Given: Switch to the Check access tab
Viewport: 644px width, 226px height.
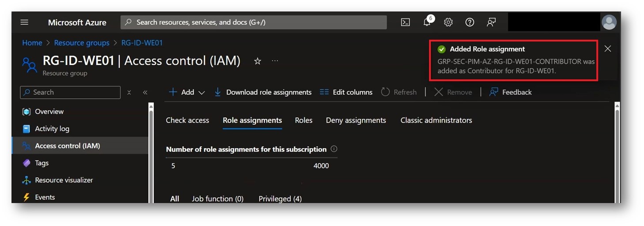Looking at the screenshot, I should coord(187,120).
